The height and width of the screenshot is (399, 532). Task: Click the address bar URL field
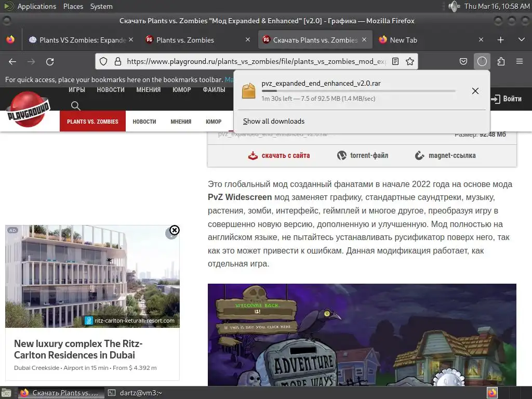coord(256,61)
